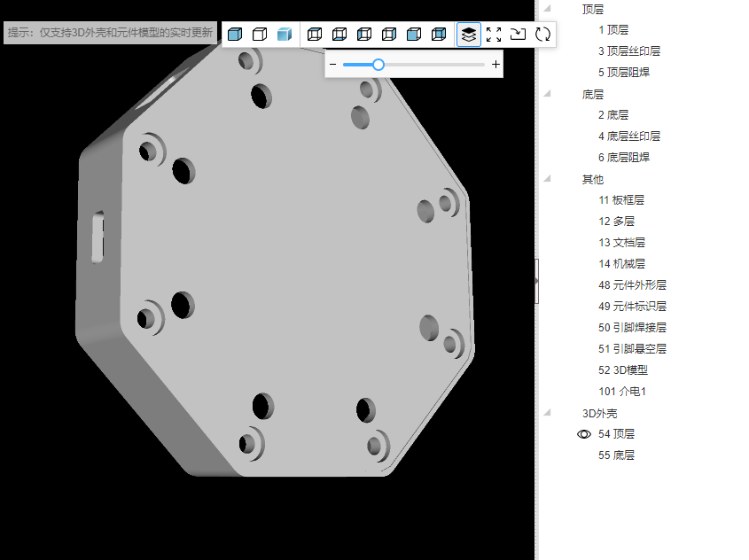Select the gradient blue cube render mode
This screenshot has width=749, height=560.
pyautogui.click(x=285, y=35)
